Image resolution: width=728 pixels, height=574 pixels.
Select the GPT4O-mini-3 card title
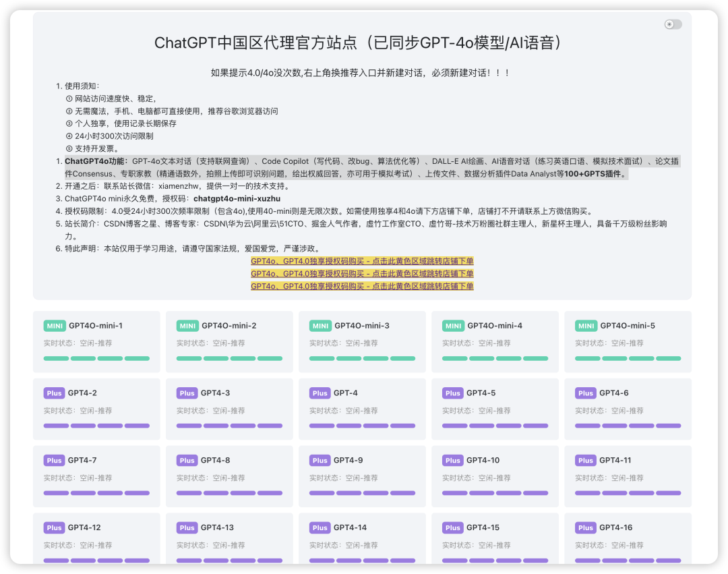pyautogui.click(x=362, y=326)
